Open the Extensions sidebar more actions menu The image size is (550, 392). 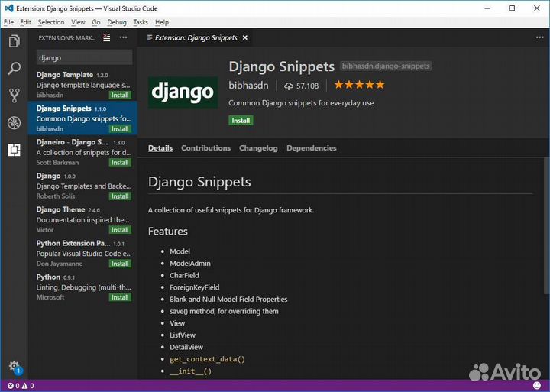point(123,37)
